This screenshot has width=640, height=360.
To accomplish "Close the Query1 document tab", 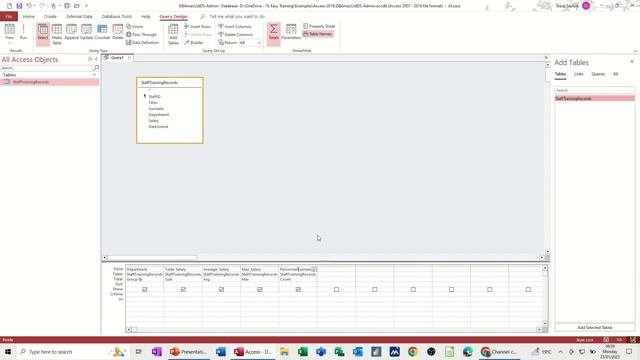I will pos(129,58).
